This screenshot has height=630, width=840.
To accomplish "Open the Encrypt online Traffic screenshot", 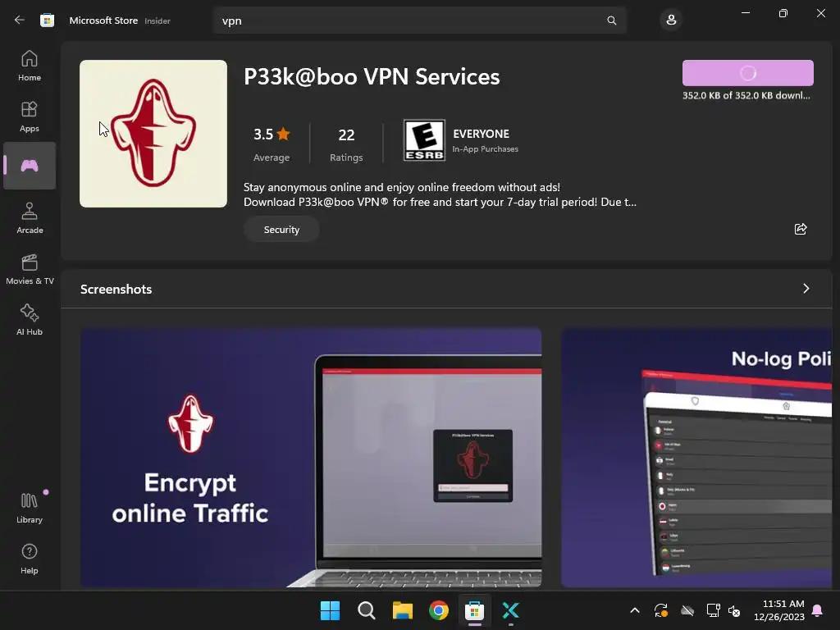I will pos(311,458).
